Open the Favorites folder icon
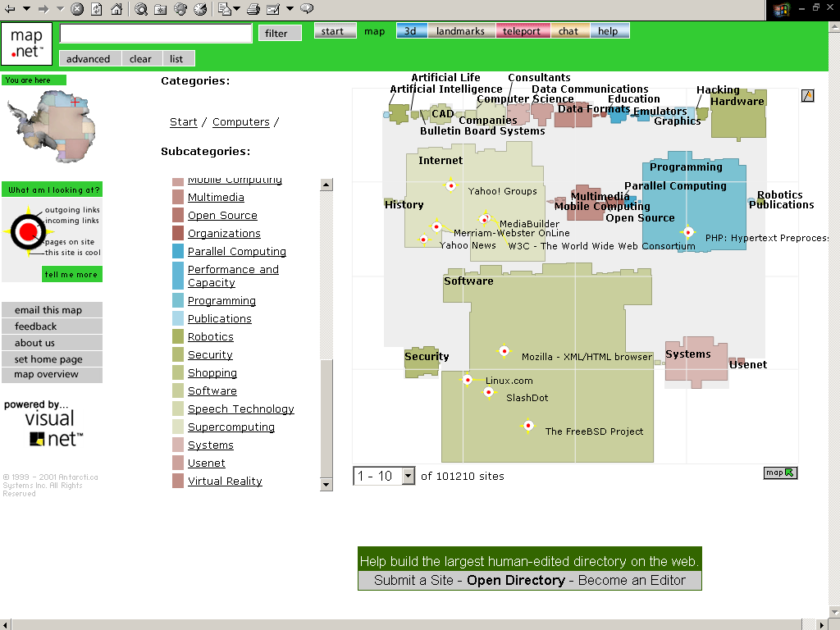Screen dimensions: 840x630 coord(160,8)
